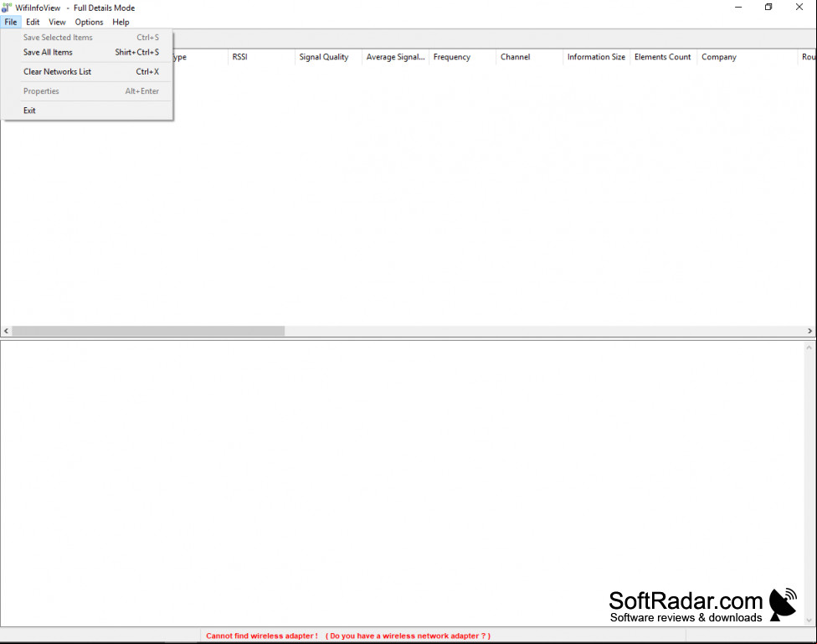The image size is (817, 644).
Task: Select Clear Networks List menu entry
Action: tap(87, 71)
